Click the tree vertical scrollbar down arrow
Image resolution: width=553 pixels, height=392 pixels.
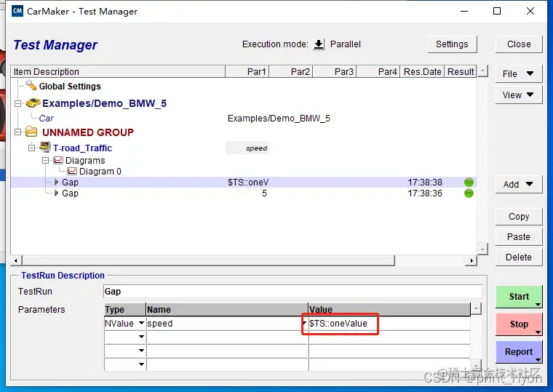point(482,249)
